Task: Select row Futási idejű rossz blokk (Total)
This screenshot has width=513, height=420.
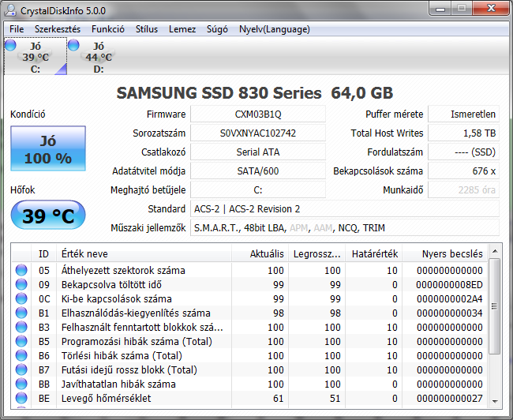Action: pyautogui.click(x=249, y=369)
